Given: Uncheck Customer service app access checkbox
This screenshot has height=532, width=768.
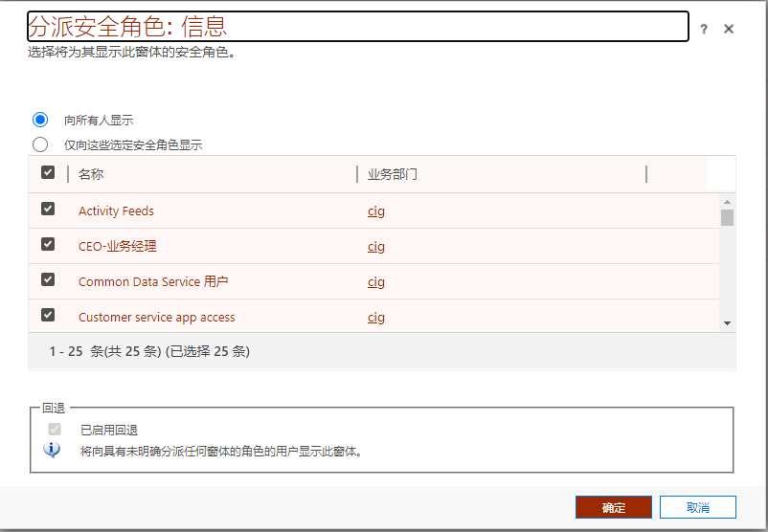Looking at the screenshot, I should (x=48, y=315).
